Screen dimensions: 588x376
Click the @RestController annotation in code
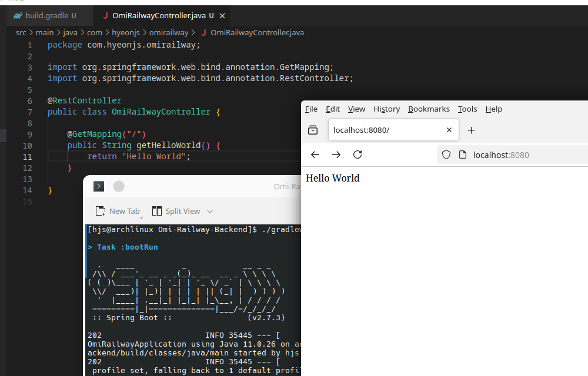point(84,100)
